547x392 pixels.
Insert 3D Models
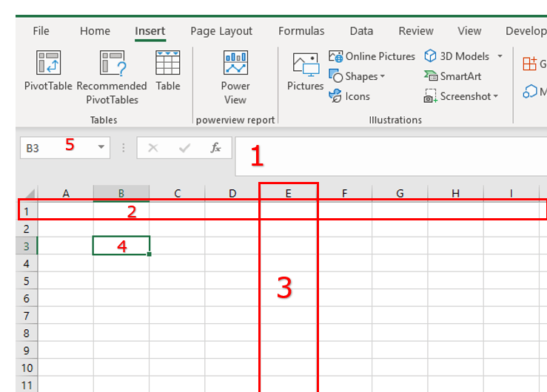[457, 56]
